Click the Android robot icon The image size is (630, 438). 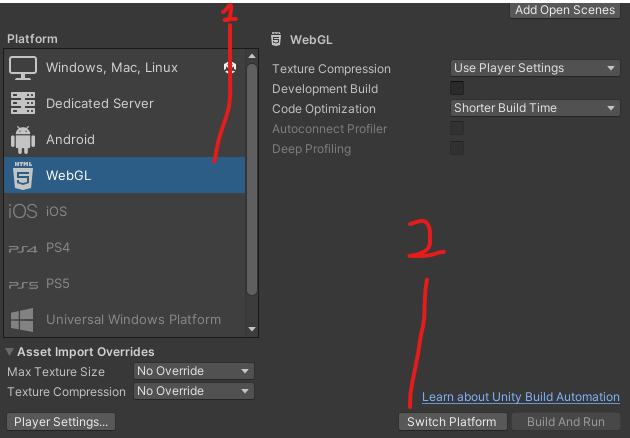[22, 140]
